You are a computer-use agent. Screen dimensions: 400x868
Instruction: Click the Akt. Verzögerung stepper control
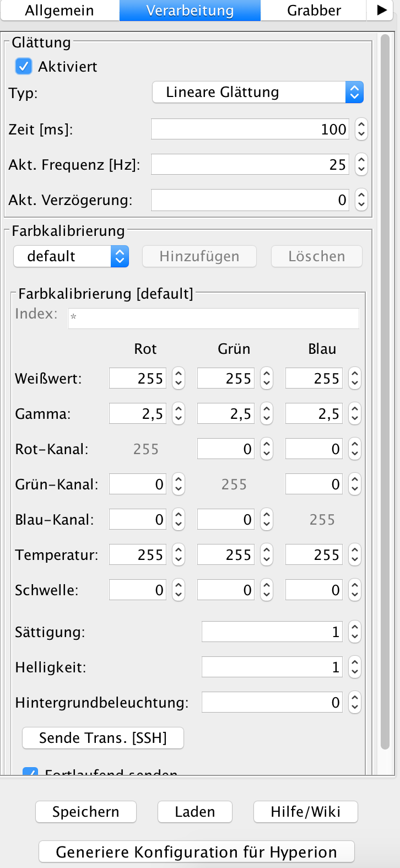[361, 200]
